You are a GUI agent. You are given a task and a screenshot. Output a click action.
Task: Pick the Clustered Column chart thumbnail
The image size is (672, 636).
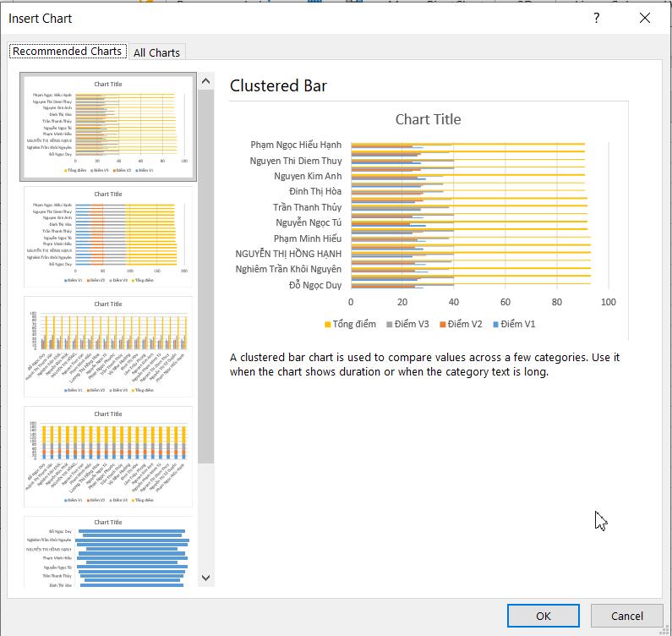click(x=108, y=346)
